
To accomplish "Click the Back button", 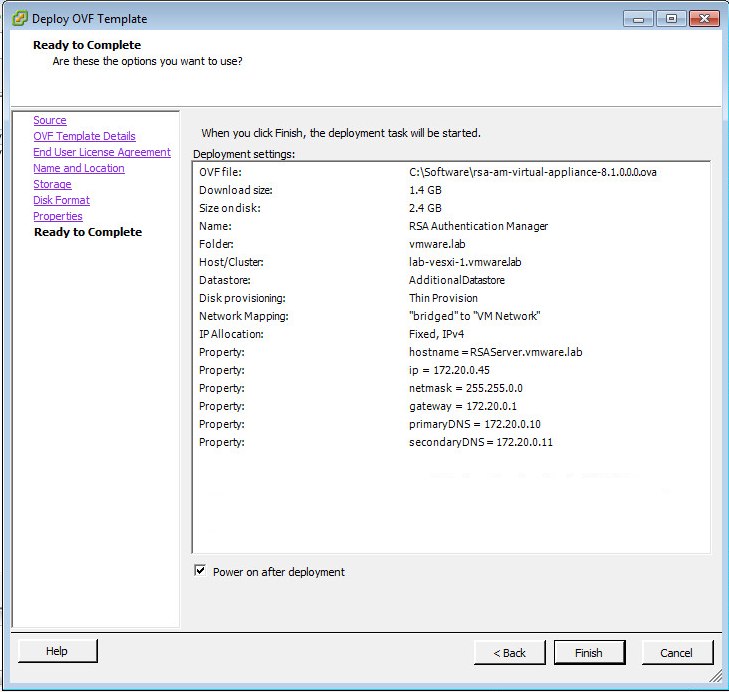I will tap(510, 653).
